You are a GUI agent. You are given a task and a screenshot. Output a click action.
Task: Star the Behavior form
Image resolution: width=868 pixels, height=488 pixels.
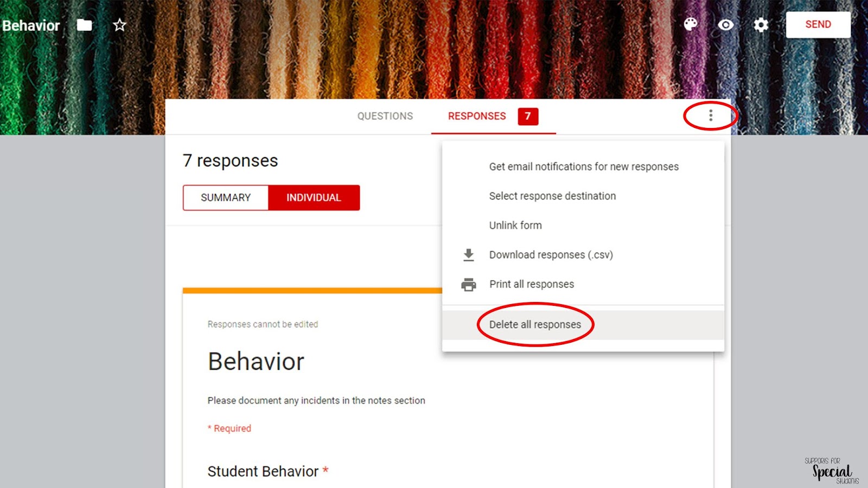(x=119, y=25)
